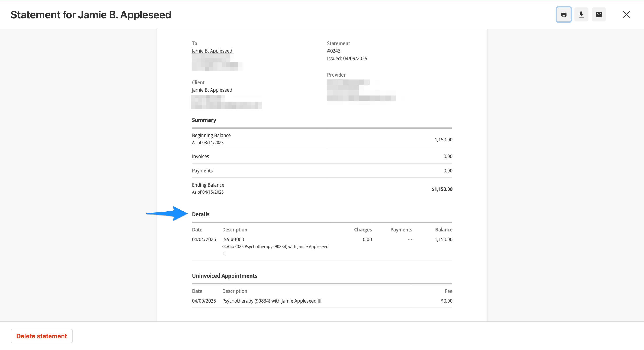Click the $0.00 fee value

tap(446, 301)
